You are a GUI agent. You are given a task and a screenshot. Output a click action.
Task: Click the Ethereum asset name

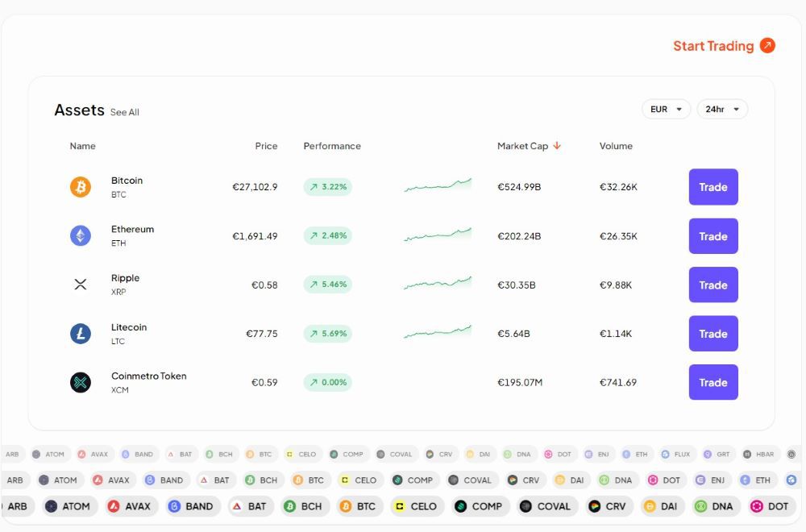133,229
